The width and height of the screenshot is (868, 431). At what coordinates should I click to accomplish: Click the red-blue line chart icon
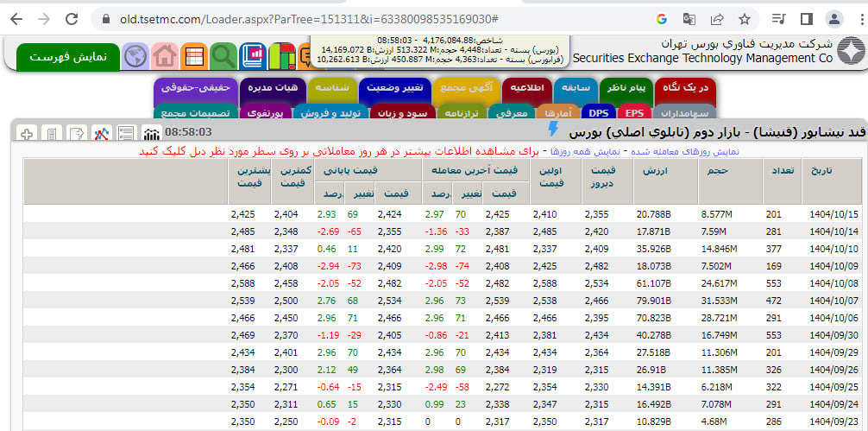[103, 133]
